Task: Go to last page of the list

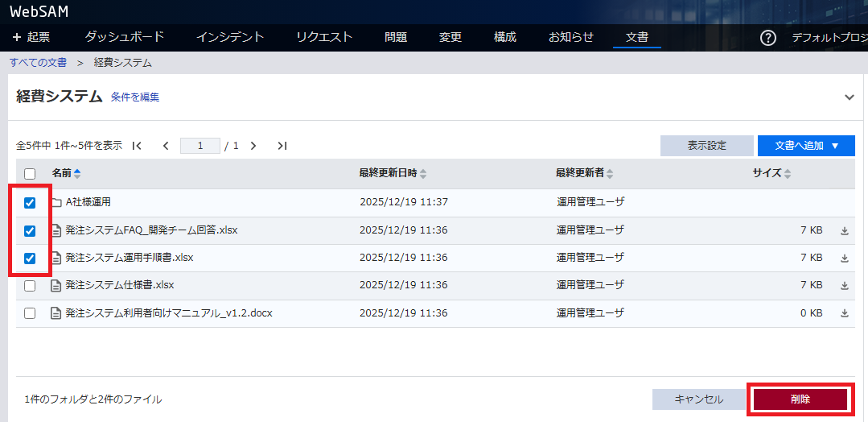Action: click(x=282, y=146)
